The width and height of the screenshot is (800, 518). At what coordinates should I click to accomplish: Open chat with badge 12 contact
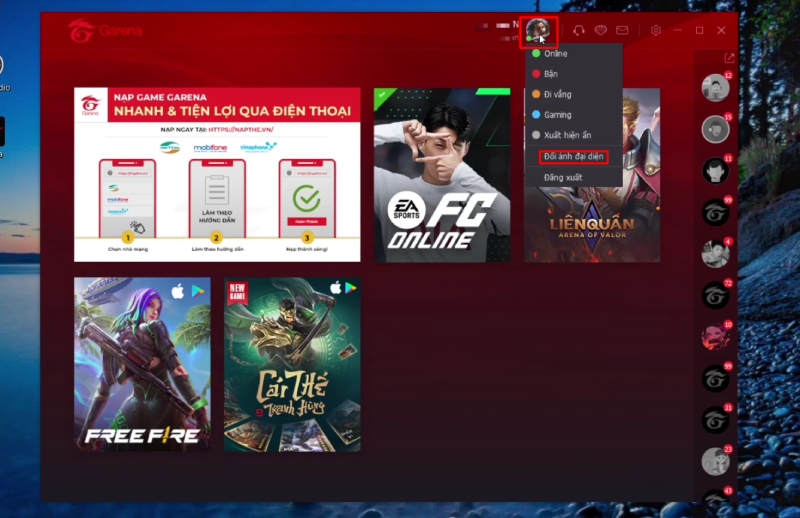point(715,88)
